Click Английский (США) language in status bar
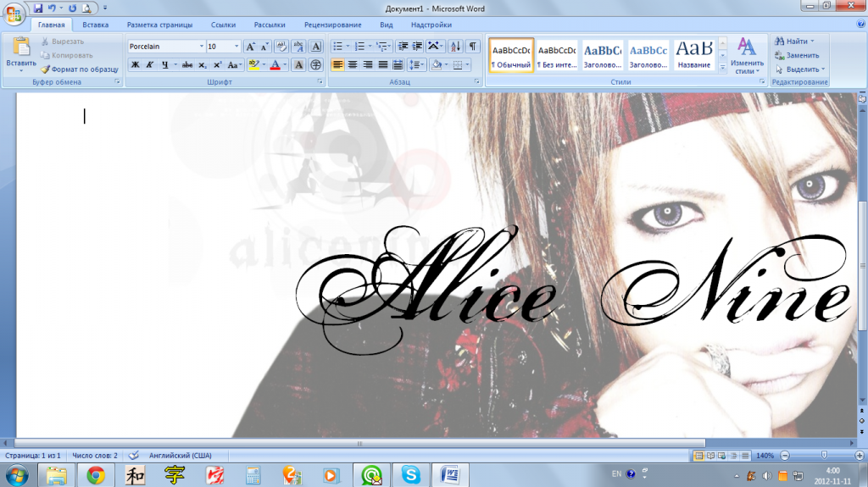 coord(181,456)
